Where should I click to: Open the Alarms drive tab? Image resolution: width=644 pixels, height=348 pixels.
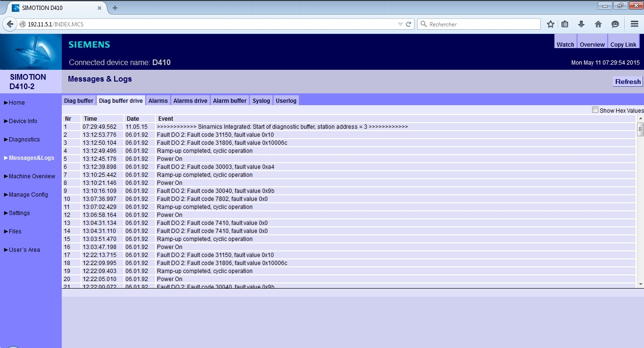coord(190,100)
